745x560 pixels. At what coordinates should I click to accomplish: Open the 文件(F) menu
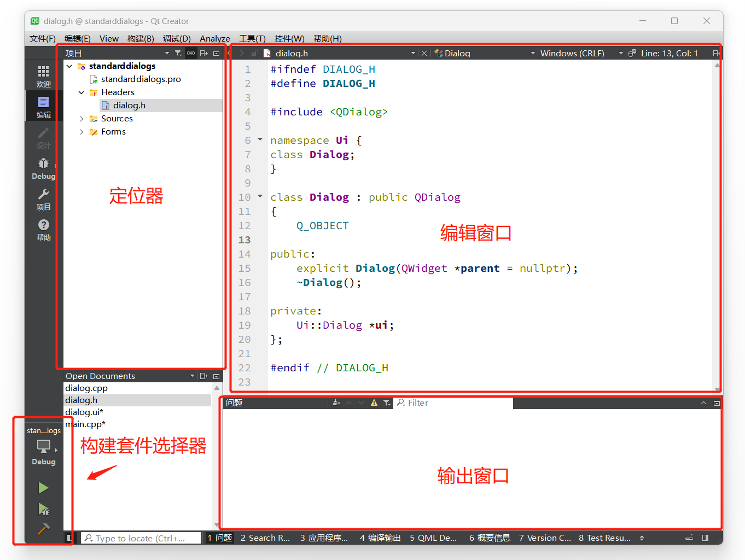pyautogui.click(x=43, y=38)
